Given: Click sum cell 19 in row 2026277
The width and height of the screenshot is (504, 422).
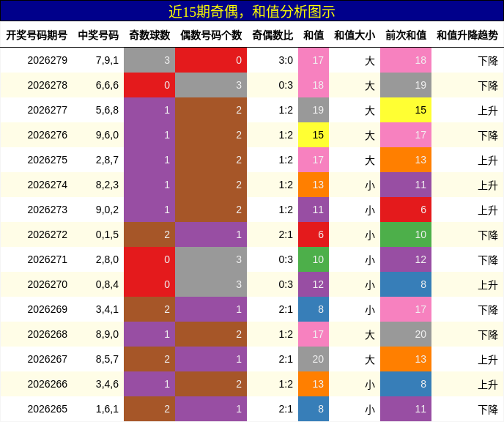Looking at the screenshot, I should click(314, 110).
